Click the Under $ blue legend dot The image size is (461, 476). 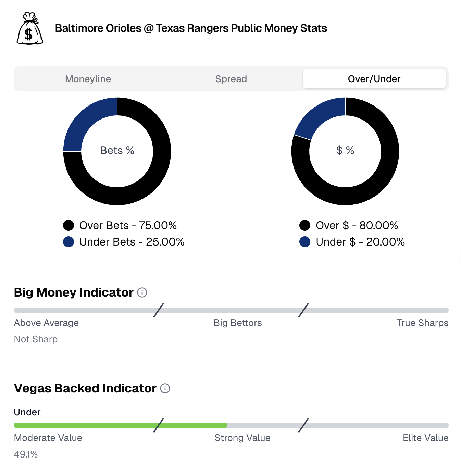click(305, 242)
